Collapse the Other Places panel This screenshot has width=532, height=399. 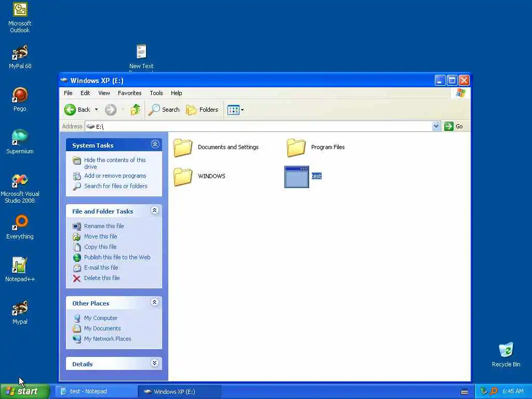[x=155, y=302]
